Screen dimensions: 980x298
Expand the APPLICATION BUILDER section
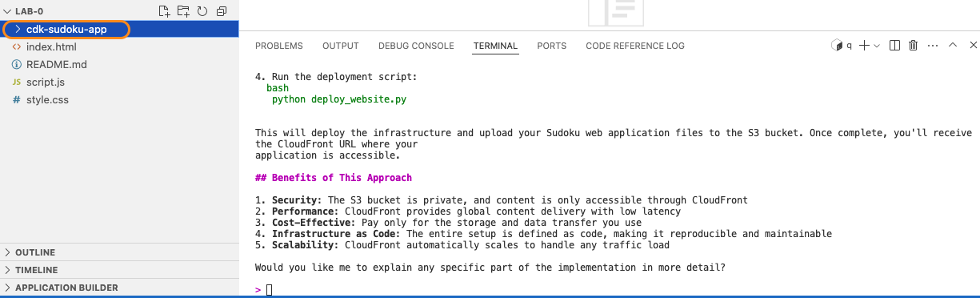(x=119, y=288)
